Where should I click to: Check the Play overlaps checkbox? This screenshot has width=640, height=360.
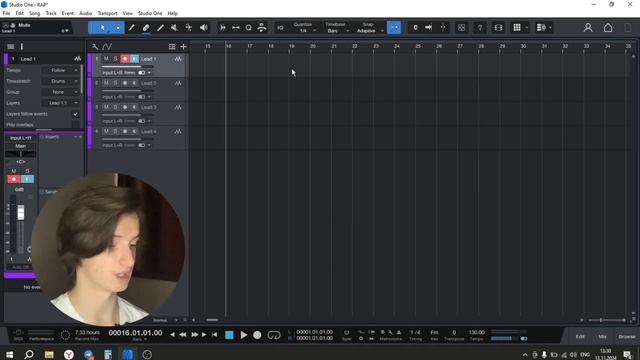pos(76,124)
